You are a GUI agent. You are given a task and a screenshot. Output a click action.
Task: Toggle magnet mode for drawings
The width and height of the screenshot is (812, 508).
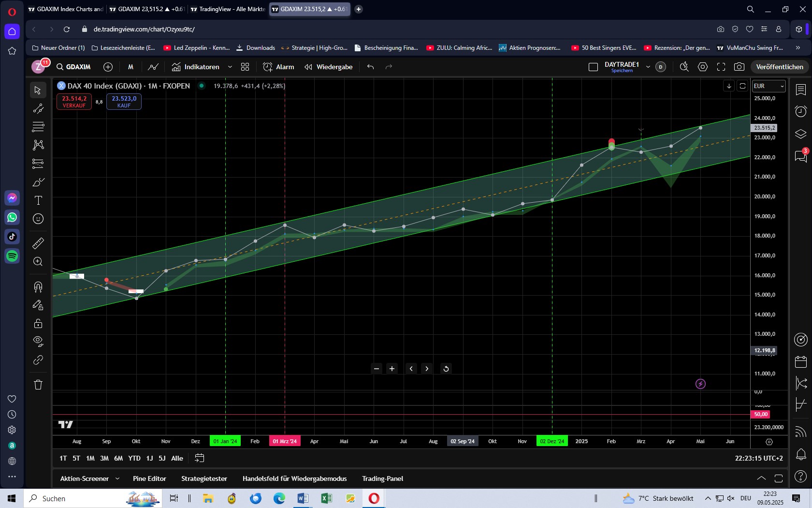coord(38,287)
